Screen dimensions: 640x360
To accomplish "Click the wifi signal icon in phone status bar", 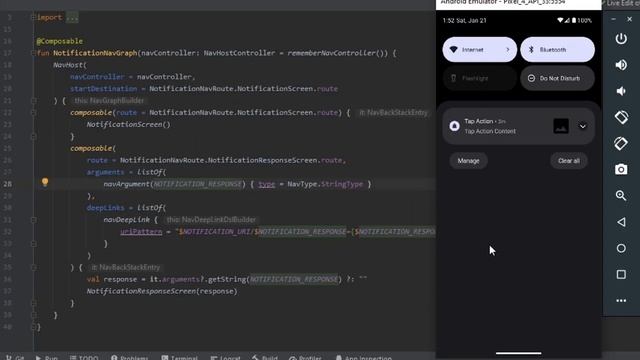I will (560, 20).
